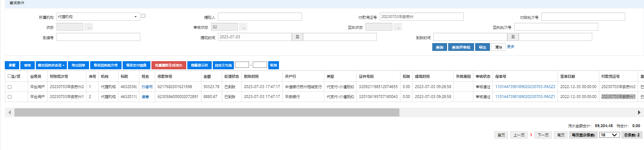This screenshot has width=644, height=150.
Task: Go to 尾页 last page
Action: [561, 135]
